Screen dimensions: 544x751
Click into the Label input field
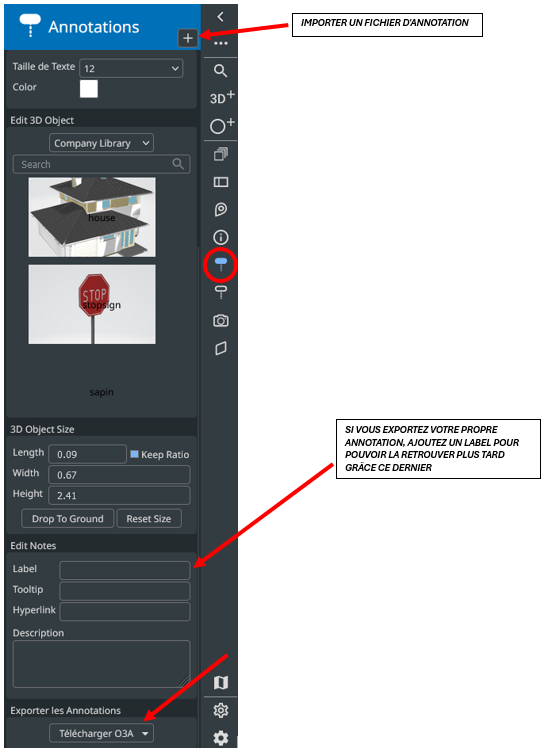click(x=125, y=570)
